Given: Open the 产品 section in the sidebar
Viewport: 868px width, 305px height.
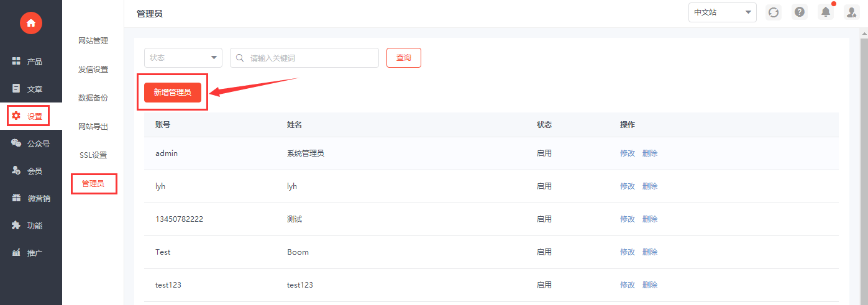Looking at the screenshot, I should click(x=31, y=61).
